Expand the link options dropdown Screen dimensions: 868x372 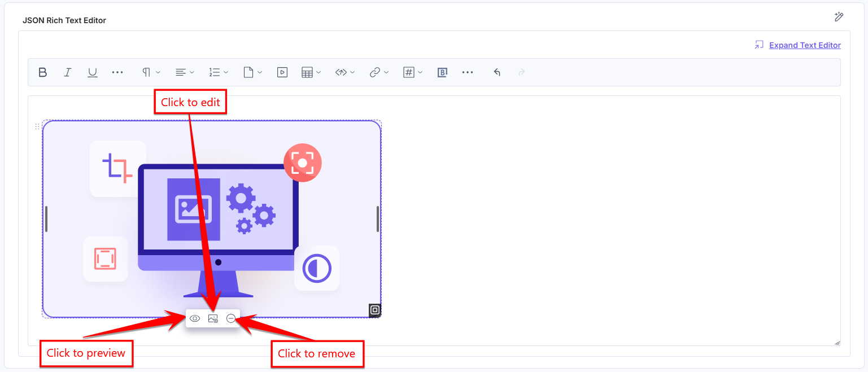379,72
